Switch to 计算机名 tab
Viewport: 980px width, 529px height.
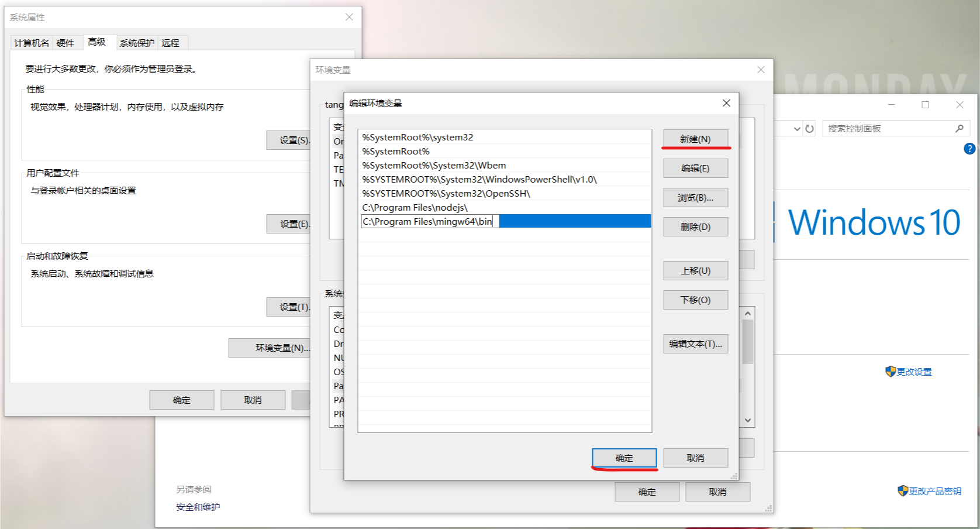pyautogui.click(x=32, y=43)
